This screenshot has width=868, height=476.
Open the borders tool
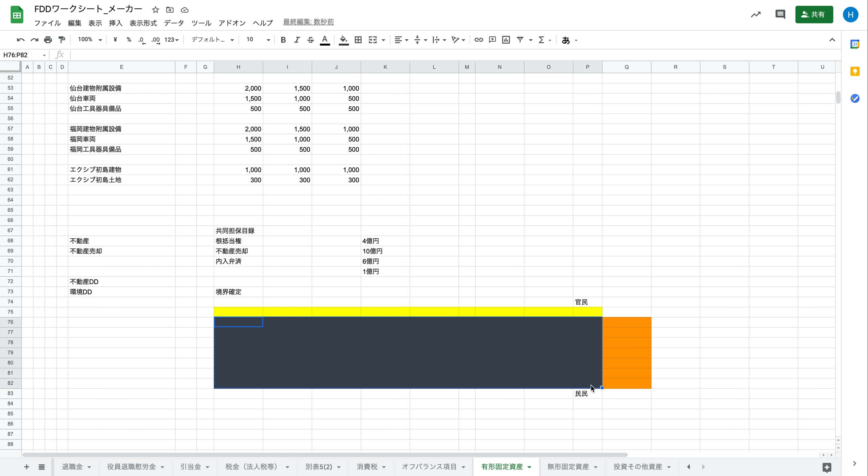coord(358,40)
